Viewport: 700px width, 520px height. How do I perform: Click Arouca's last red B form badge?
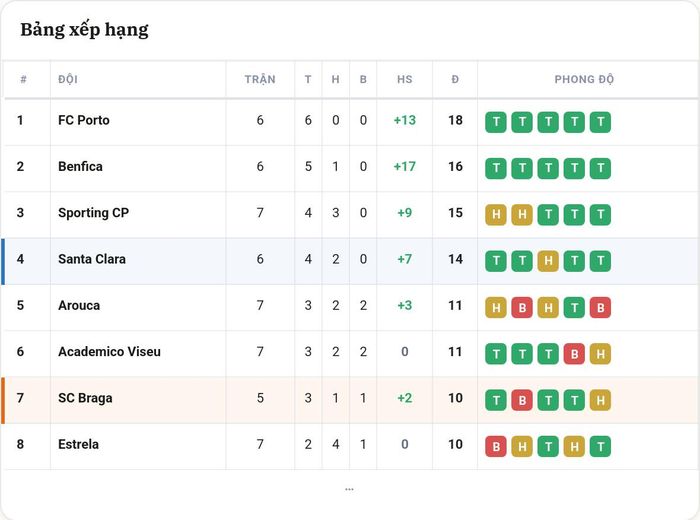(600, 308)
